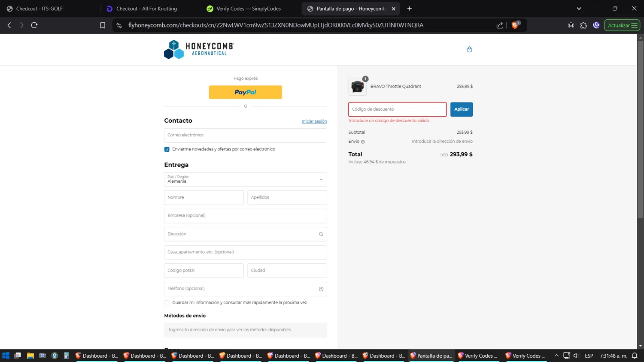Click the phone field help icon

[321, 289]
